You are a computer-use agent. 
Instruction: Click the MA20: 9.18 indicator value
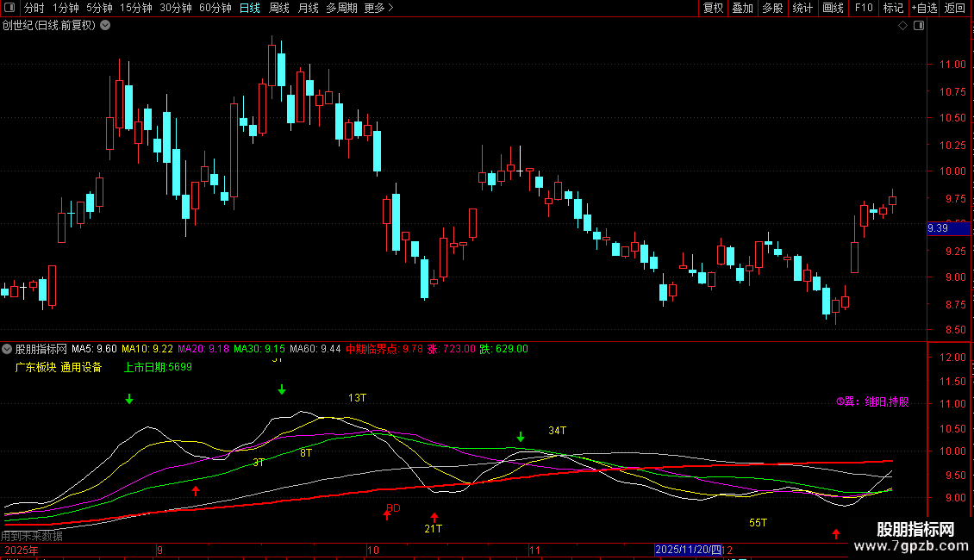[203, 349]
